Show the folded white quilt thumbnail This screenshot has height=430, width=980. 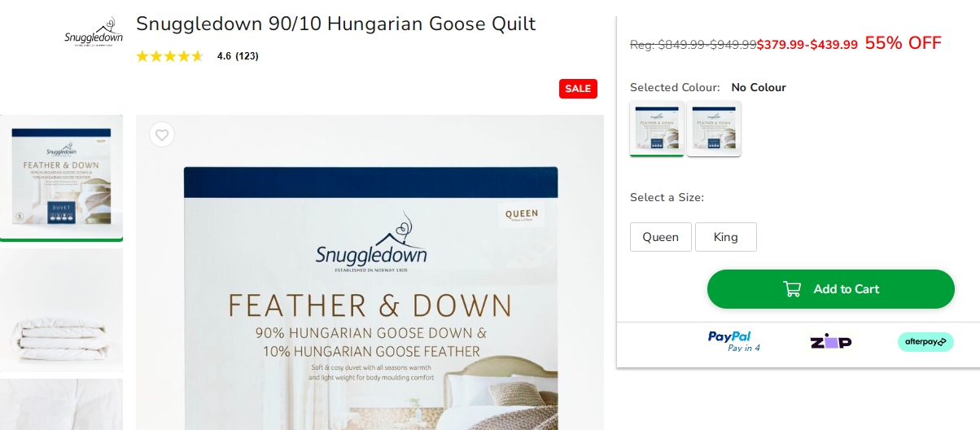[61, 310]
